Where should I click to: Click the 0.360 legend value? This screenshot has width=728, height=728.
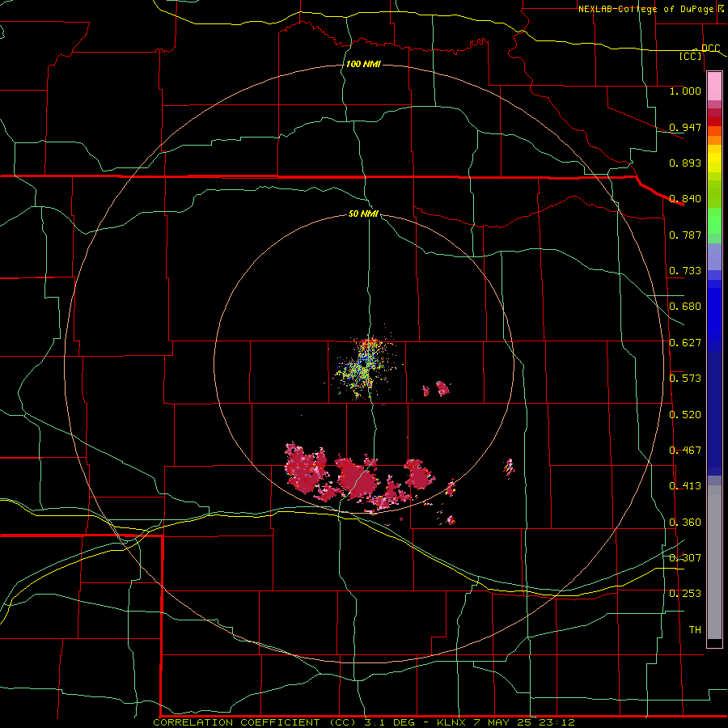coord(685,523)
